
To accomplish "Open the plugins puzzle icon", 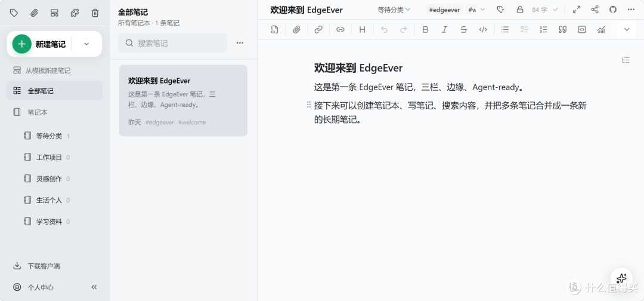I will [75, 13].
